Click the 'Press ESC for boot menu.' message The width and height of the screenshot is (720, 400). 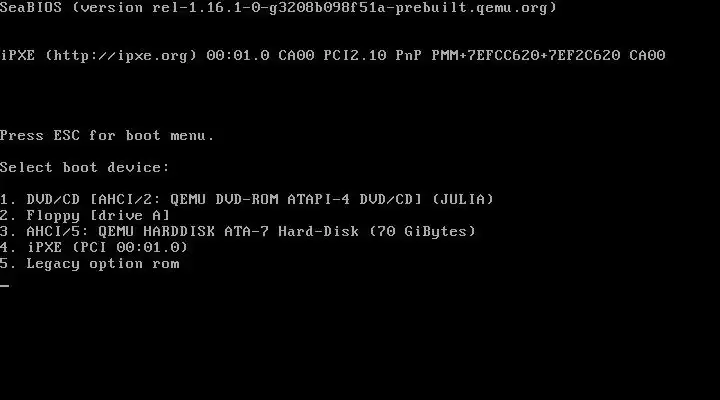tap(107, 135)
